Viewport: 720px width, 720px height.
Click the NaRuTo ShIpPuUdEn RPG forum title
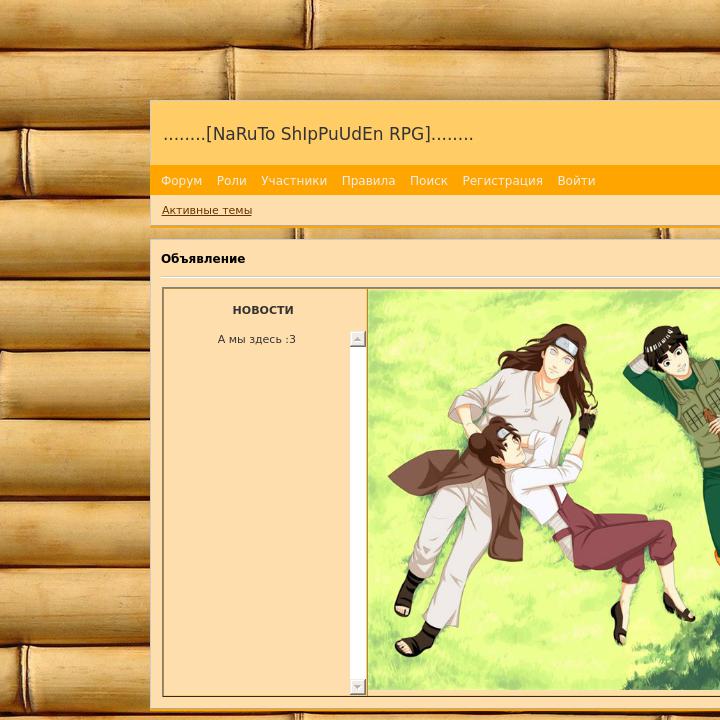[x=318, y=134]
